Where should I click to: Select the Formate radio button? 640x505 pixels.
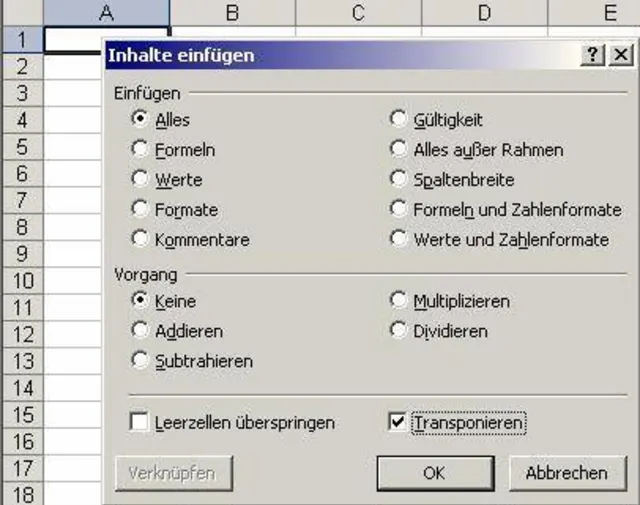tap(141, 210)
